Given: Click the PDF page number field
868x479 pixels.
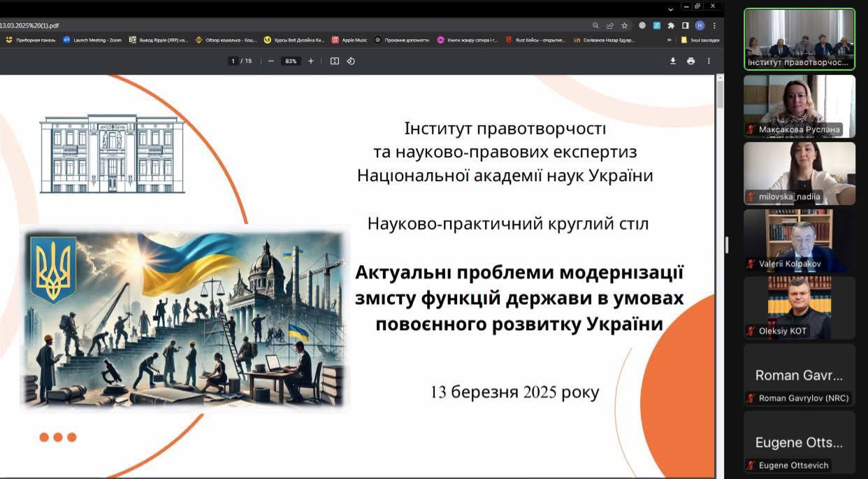Looking at the screenshot, I should tap(233, 61).
